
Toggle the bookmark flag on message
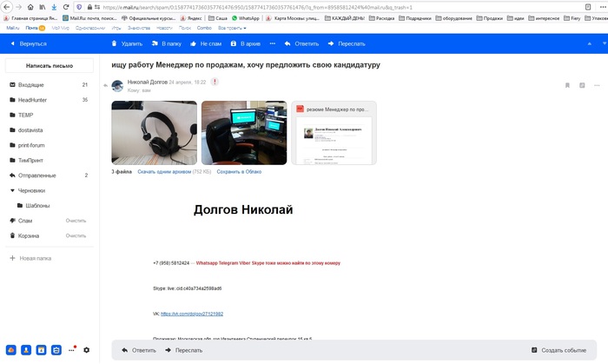tap(567, 85)
